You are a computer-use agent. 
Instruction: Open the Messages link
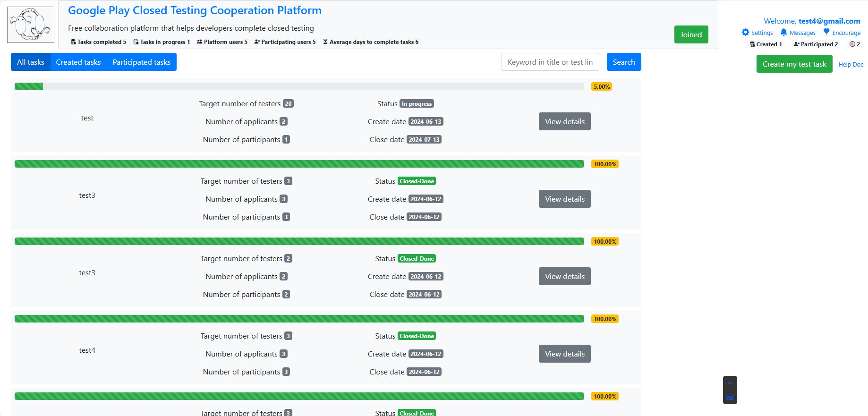[802, 33]
